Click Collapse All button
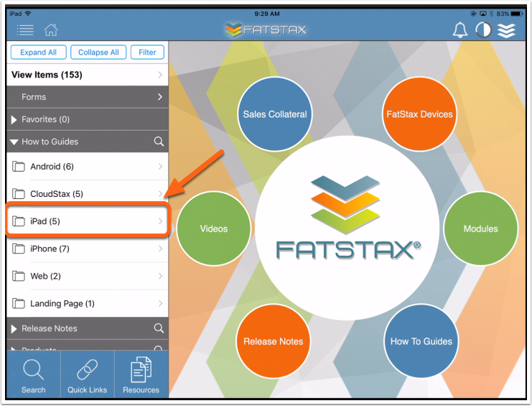Viewport: 532px width, 406px height. click(x=98, y=52)
